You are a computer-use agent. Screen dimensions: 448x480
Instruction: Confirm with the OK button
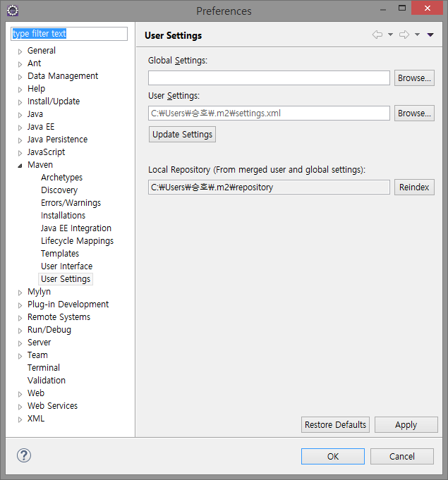point(333,457)
